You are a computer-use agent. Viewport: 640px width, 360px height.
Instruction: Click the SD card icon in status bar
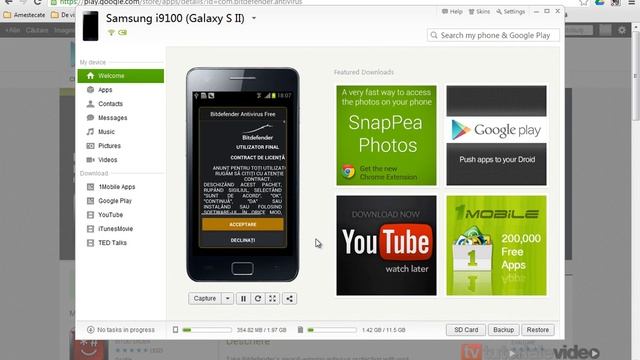coord(300,330)
